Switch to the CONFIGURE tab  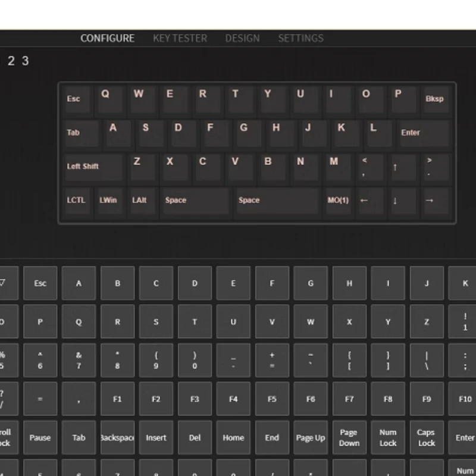coord(108,38)
